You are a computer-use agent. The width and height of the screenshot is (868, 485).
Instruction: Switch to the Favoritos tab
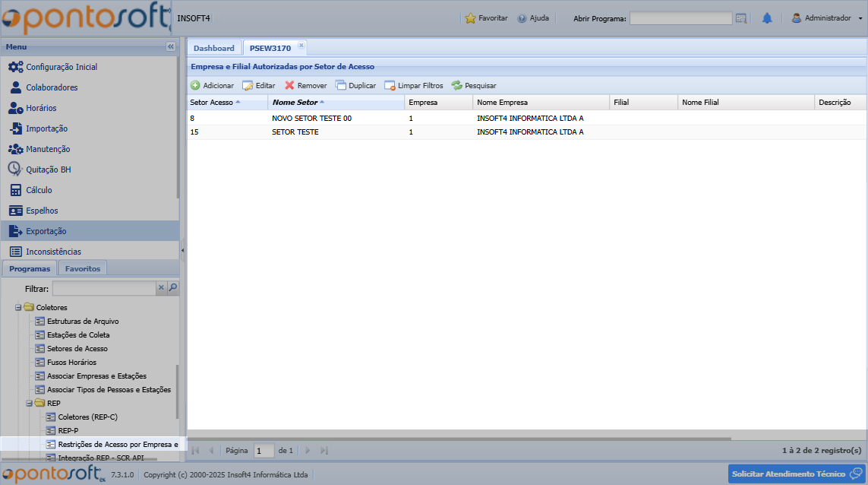click(82, 268)
